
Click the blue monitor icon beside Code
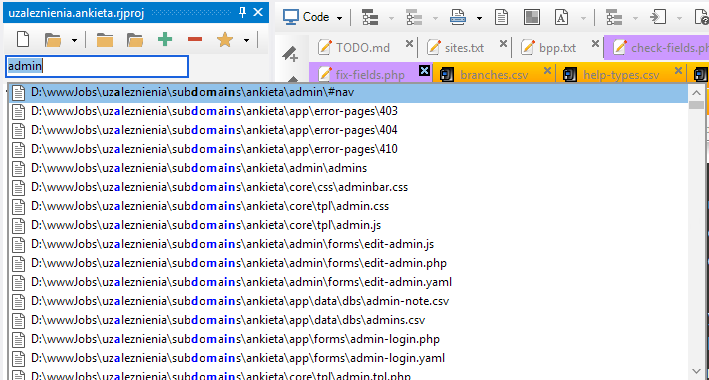[x=291, y=18]
